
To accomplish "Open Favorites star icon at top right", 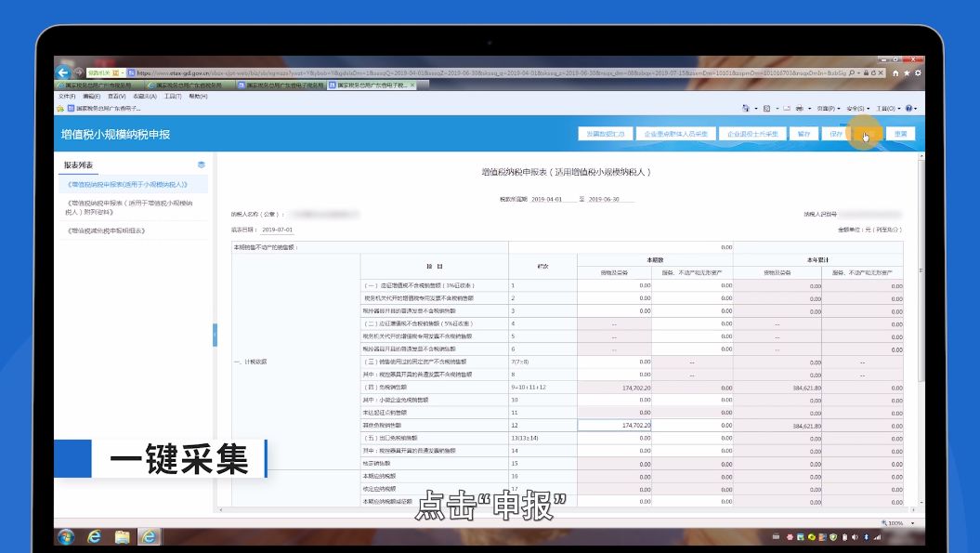I will pyautogui.click(x=907, y=73).
